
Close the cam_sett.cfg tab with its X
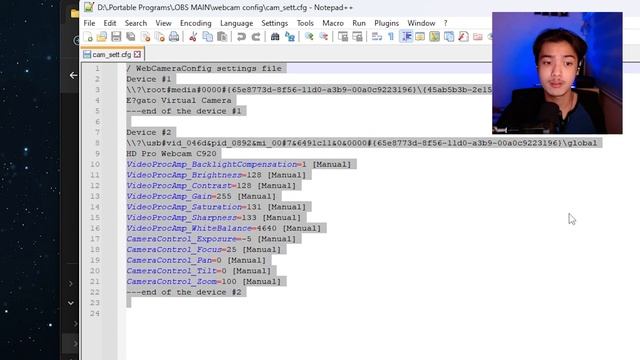pos(138,54)
